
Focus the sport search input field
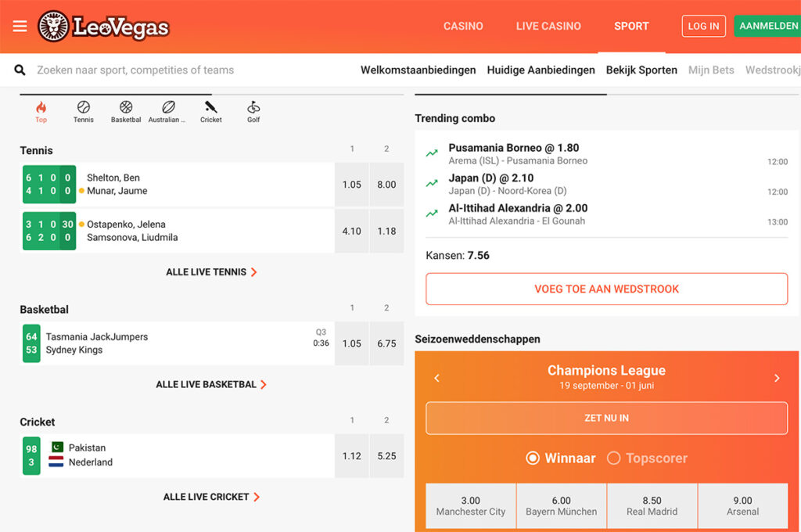click(x=135, y=70)
